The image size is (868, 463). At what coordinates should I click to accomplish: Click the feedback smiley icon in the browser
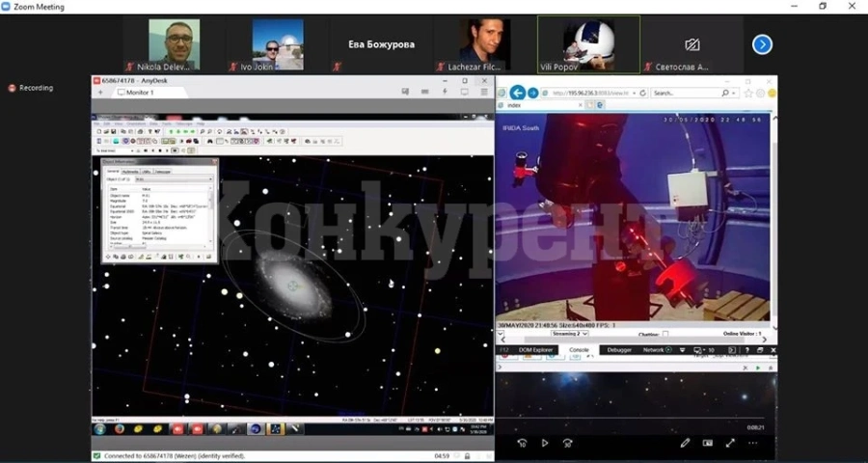click(x=772, y=93)
